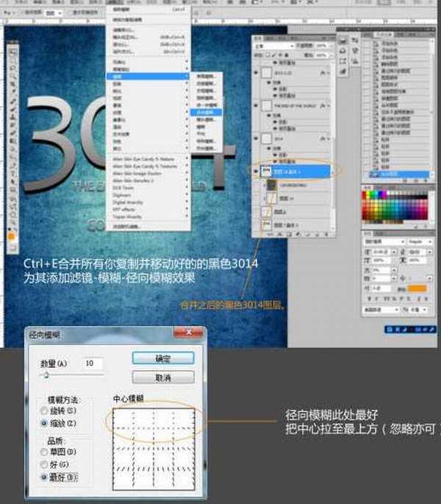Click the 数量 amount input field
The height and width of the screenshot is (504, 441).
93,363
